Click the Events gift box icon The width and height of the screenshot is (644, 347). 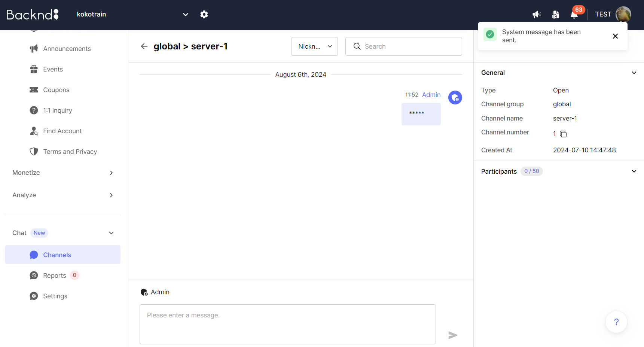point(34,69)
